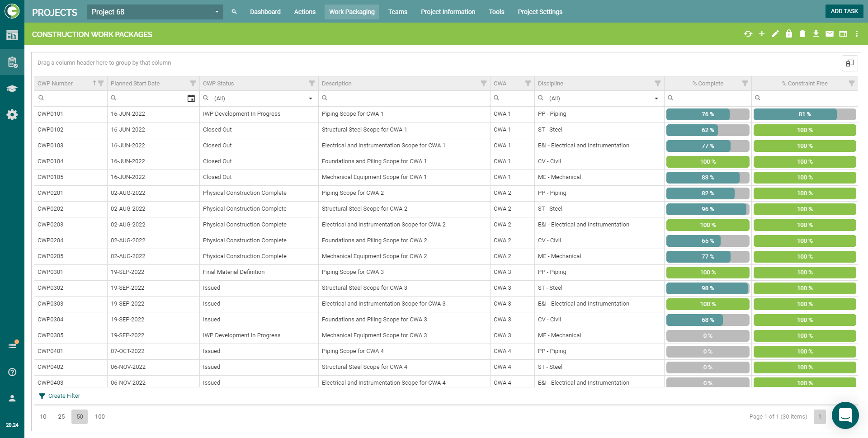Open the column chooser button
868x438 pixels.
tap(850, 63)
